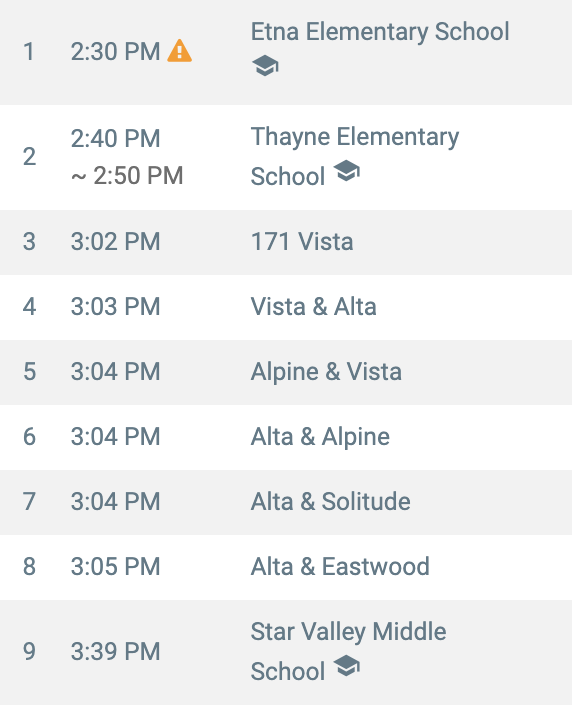
Task: Select the Etna Elementary School stop
Action: pos(286,52)
